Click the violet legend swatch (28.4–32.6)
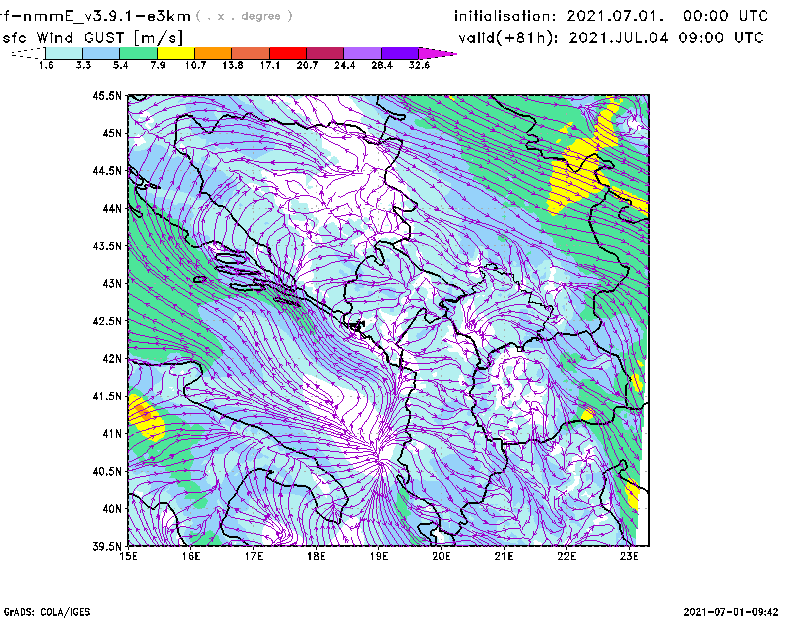 pyautogui.click(x=400, y=53)
